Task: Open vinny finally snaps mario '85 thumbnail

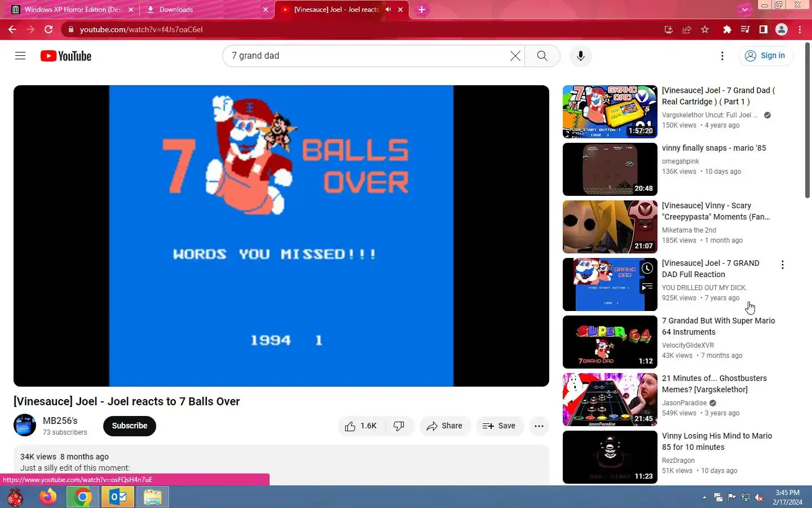Action: [x=610, y=169]
